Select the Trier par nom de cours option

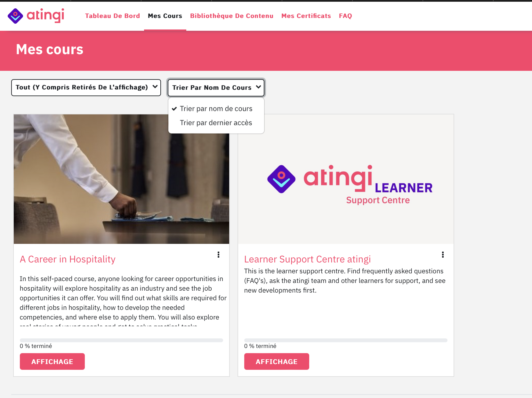[x=216, y=109]
